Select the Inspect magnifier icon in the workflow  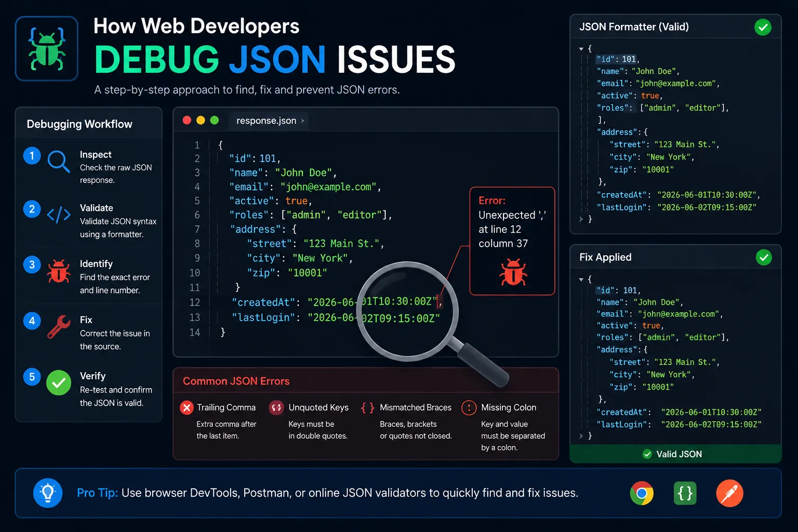(x=59, y=162)
